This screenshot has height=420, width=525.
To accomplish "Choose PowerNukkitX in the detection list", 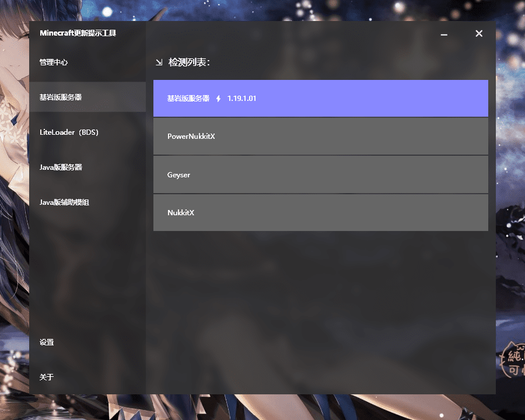I will (x=321, y=136).
